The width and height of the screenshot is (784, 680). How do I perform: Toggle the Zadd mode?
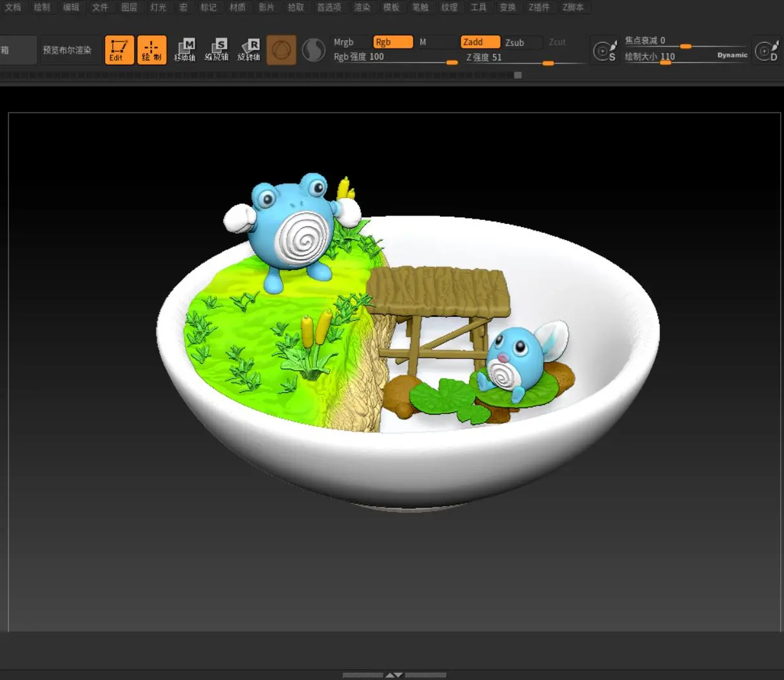coord(480,42)
